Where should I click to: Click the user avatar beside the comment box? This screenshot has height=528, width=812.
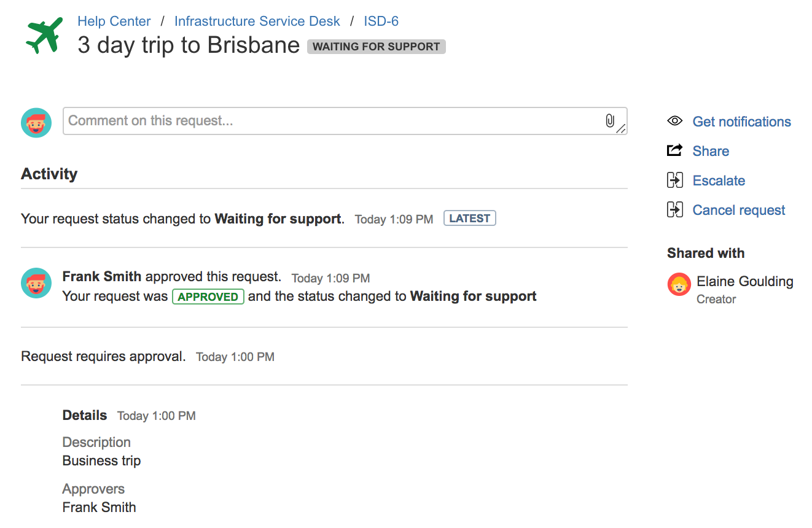(x=36, y=122)
